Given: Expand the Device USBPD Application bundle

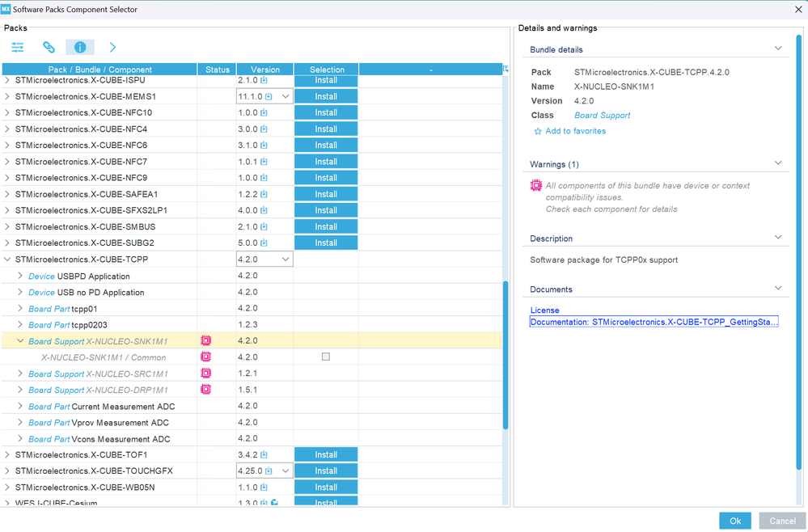Looking at the screenshot, I should tap(20, 276).
